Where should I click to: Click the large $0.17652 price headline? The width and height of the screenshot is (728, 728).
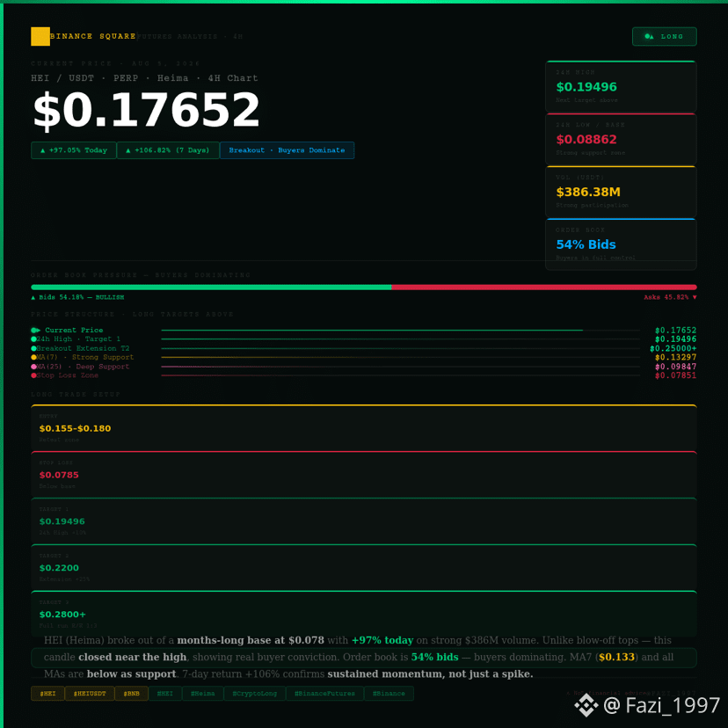[146, 110]
